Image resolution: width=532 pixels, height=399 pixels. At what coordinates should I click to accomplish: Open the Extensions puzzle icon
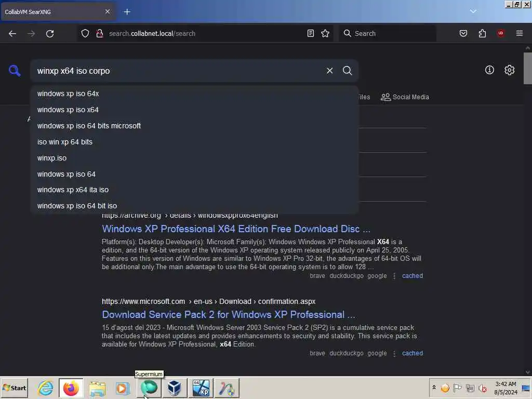[x=482, y=34]
